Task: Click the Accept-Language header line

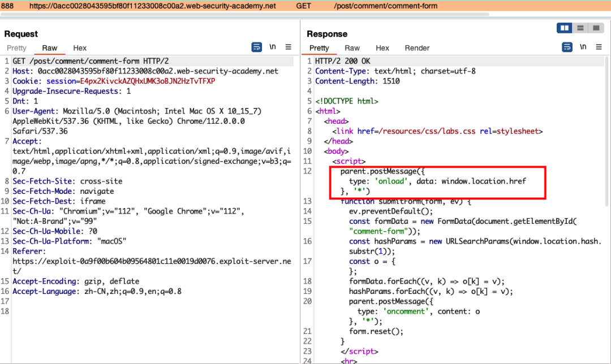Action: [x=97, y=292]
